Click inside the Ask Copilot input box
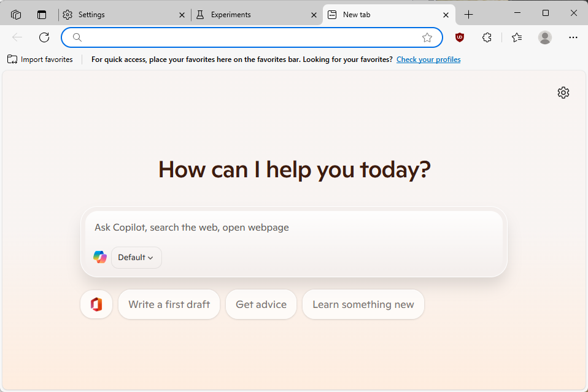 [246, 227]
